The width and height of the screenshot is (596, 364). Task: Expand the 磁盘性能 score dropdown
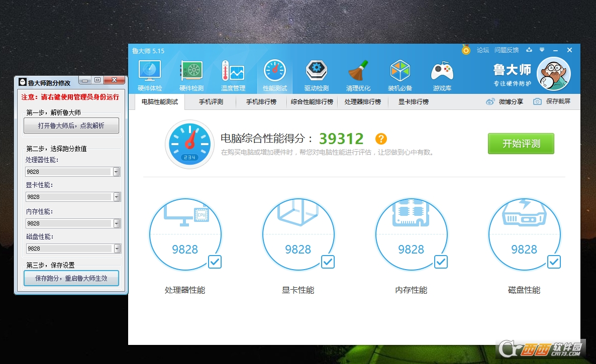117,249
